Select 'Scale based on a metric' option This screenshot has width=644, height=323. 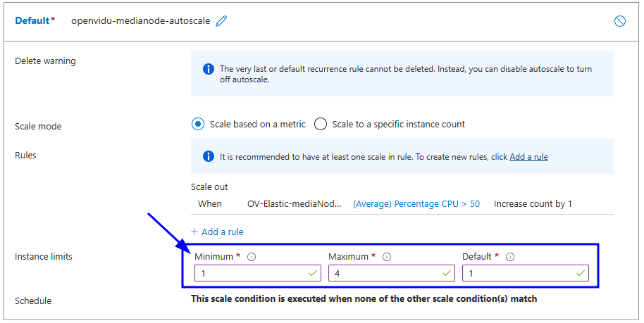tap(198, 125)
